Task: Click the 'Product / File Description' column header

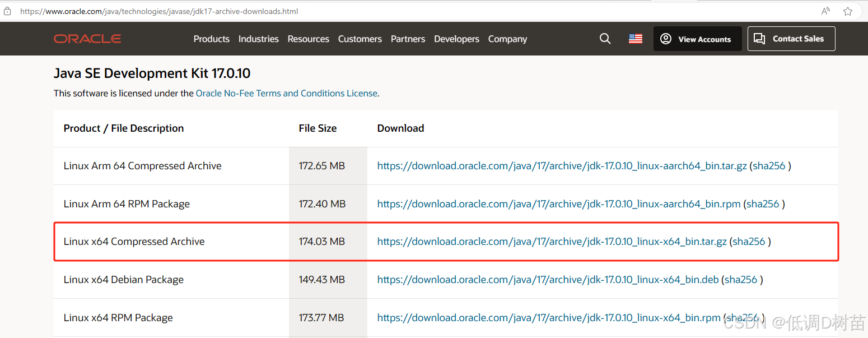Action: pos(124,128)
